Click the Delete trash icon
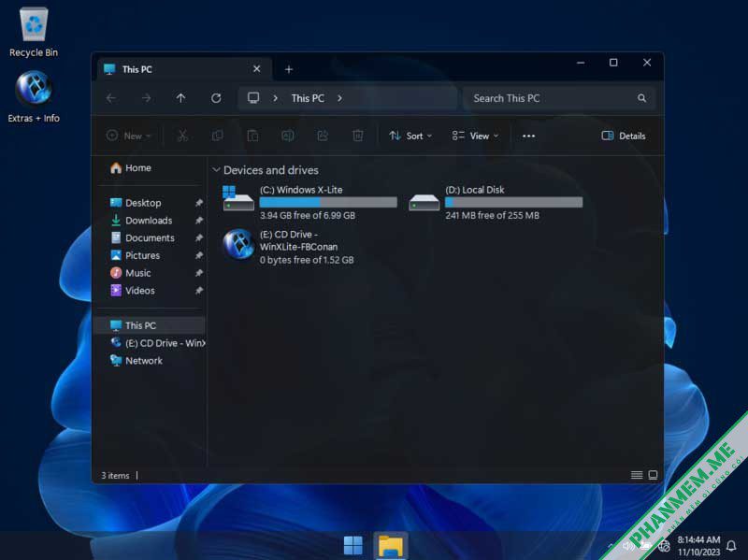The width and height of the screenshot is (748, 560). coord(358,136)
